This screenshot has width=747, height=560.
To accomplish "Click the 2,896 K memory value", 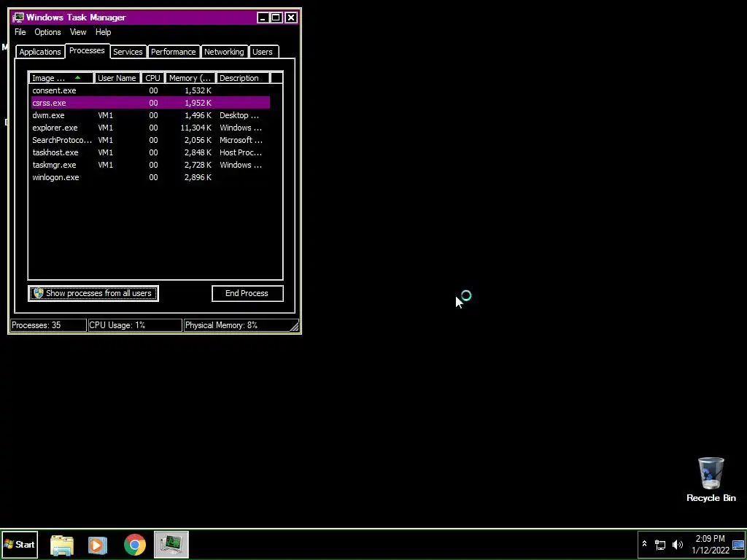I will [198, 177].
